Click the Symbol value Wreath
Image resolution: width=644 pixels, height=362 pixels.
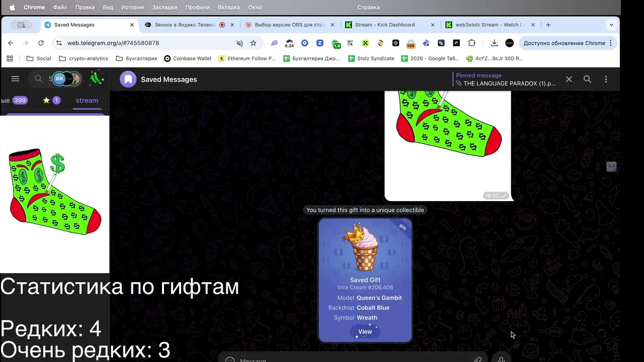point(367,318)
